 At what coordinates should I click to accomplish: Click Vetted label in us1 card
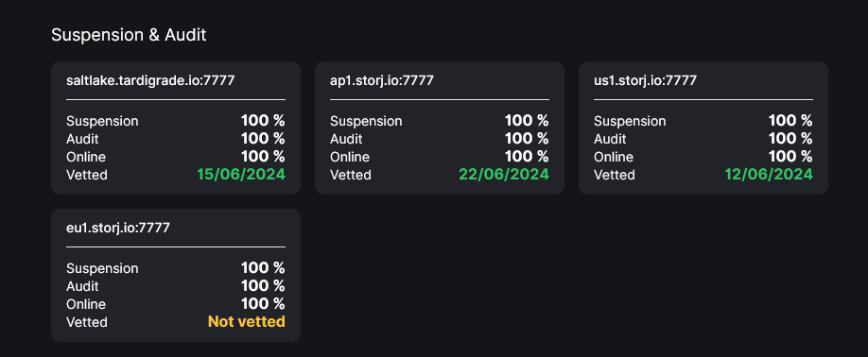pos(615,175)
